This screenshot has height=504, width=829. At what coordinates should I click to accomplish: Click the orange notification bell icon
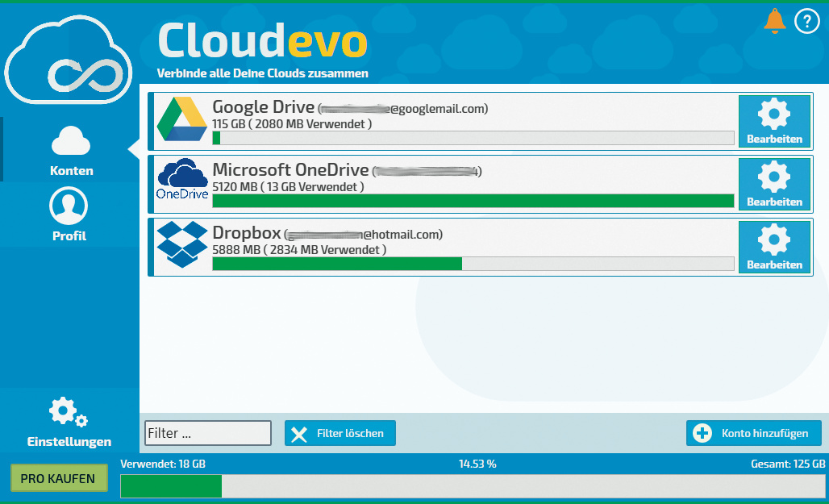[x=774, y=21]
